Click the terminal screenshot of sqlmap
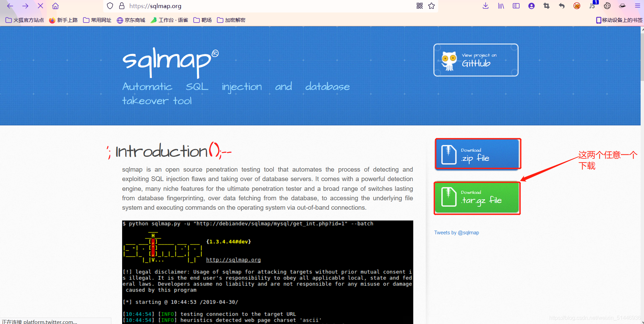Viewport: 644px width, 324px height. [x=268, y=272]
